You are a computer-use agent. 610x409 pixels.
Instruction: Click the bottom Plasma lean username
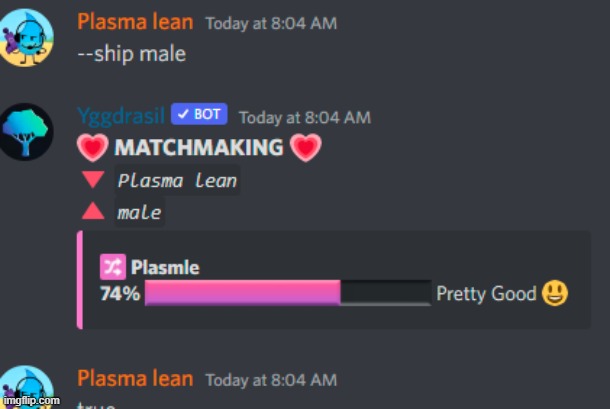(135, 378)
